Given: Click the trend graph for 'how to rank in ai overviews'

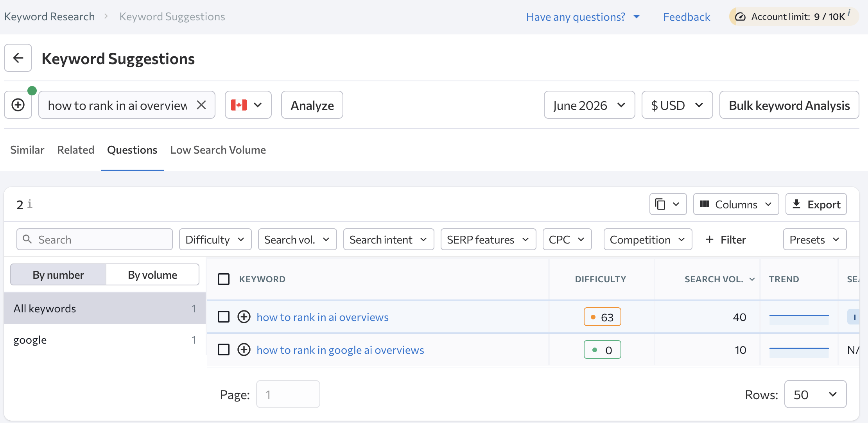Looking at the screenshot, I should click(799, 319).
